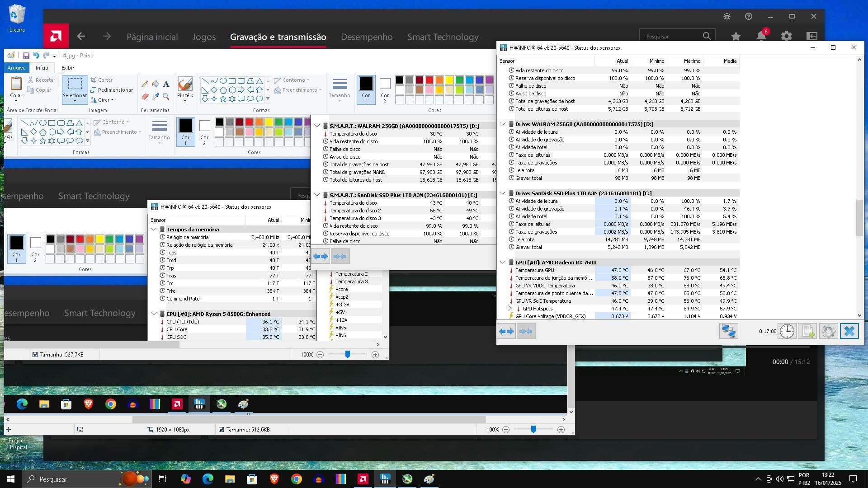
Task: Select the Pencil tool in Paint
Action: 145,84
